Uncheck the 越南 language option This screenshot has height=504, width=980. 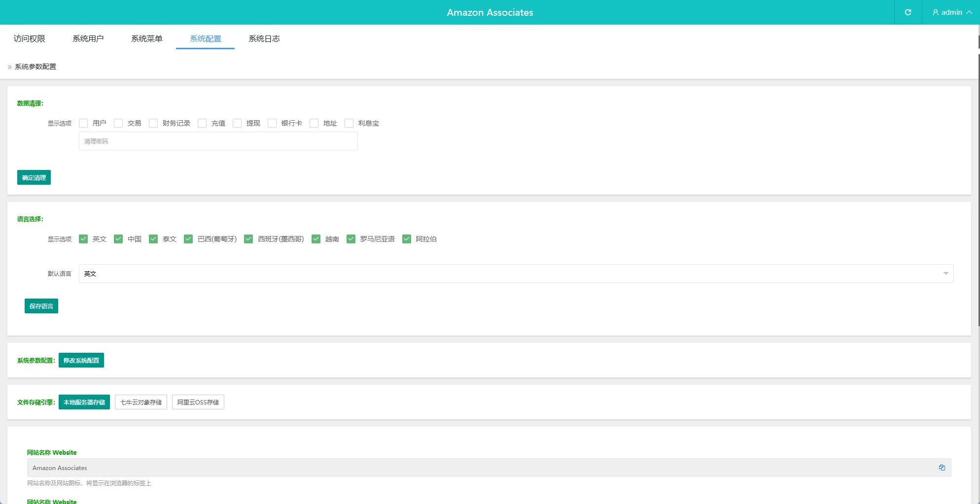[x=316, y=239]
